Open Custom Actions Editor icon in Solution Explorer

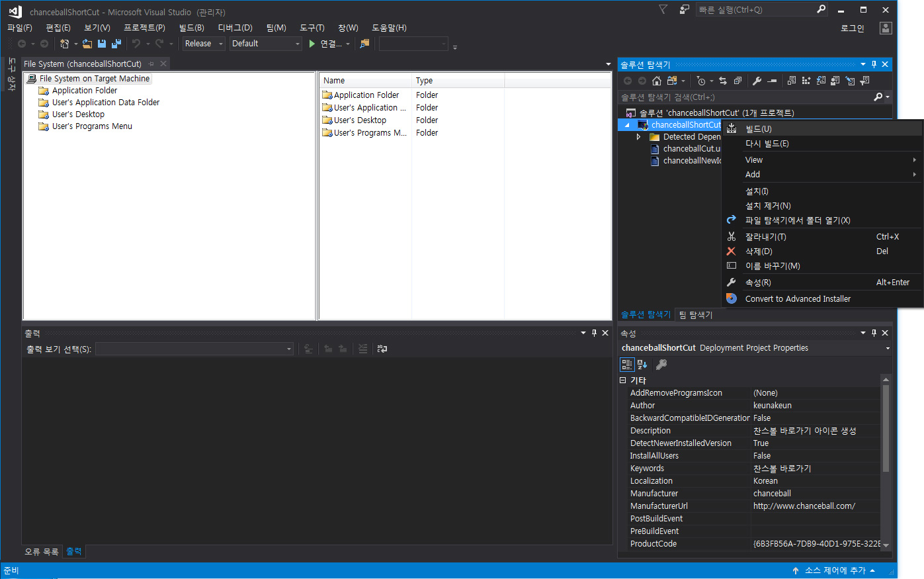point(850,81)
